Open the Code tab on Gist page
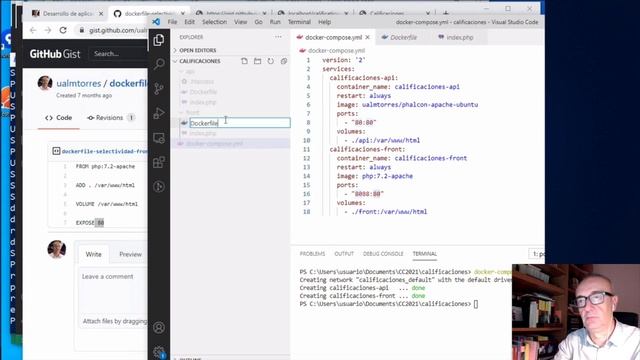 (59, 118)
